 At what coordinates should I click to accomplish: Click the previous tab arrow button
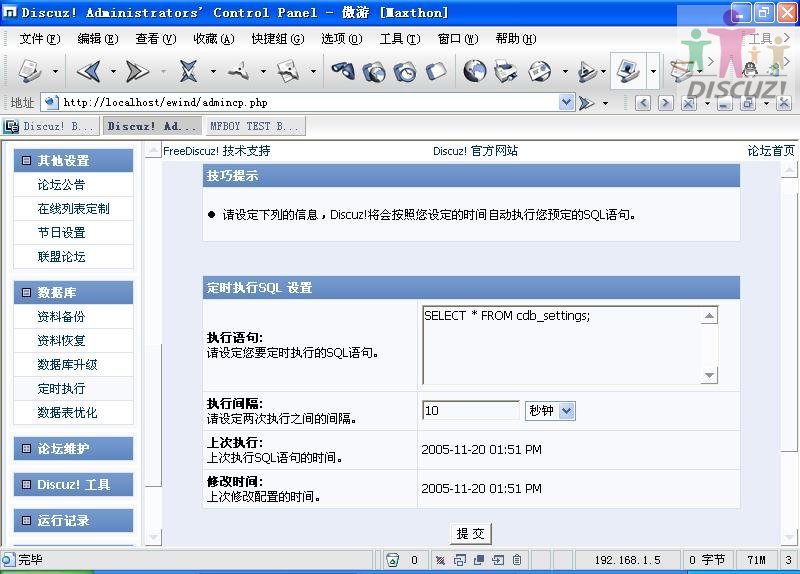coord(643,104)
